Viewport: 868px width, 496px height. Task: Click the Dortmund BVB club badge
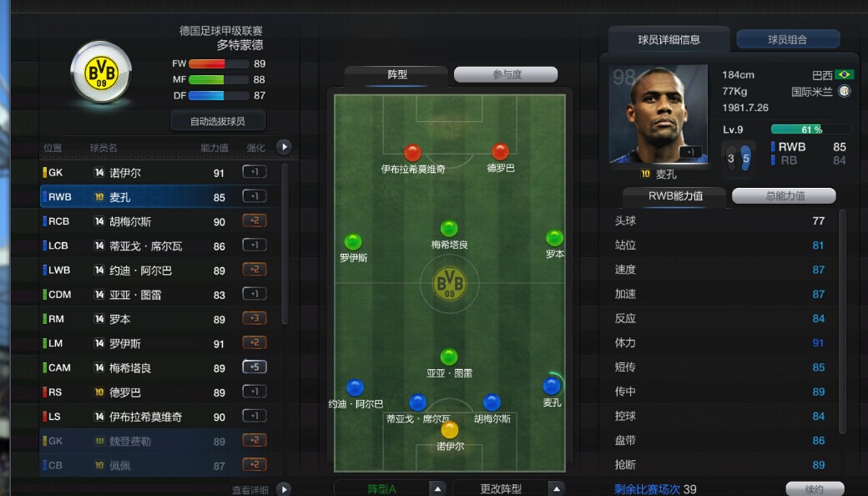[x=101, y=72]
